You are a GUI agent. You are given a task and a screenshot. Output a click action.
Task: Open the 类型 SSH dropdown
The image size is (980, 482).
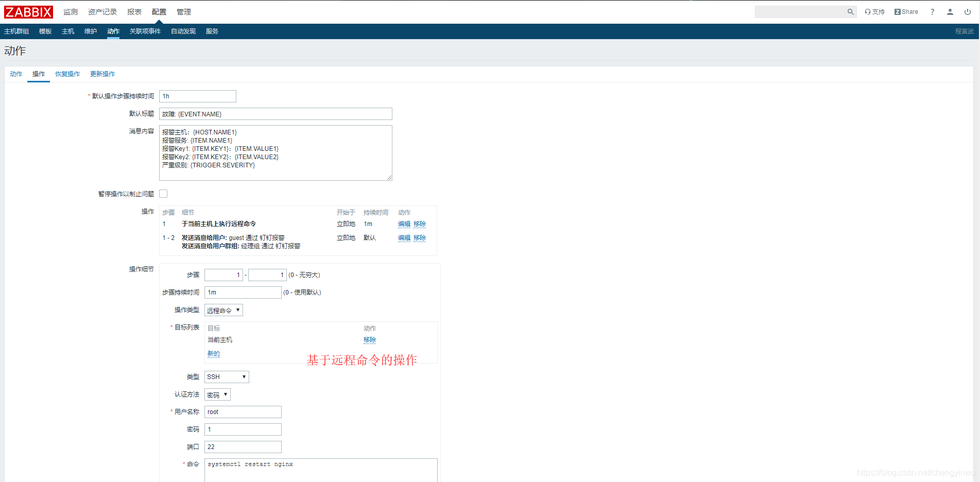(227, 377)
